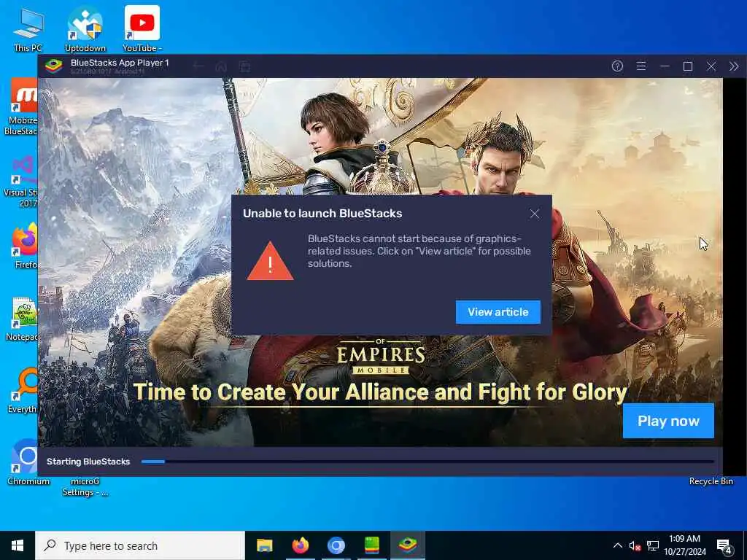Select the Mobizen BlueStacks desktop shortcut
This screenshot has height=560, width=747.
[x=23, y=106]
